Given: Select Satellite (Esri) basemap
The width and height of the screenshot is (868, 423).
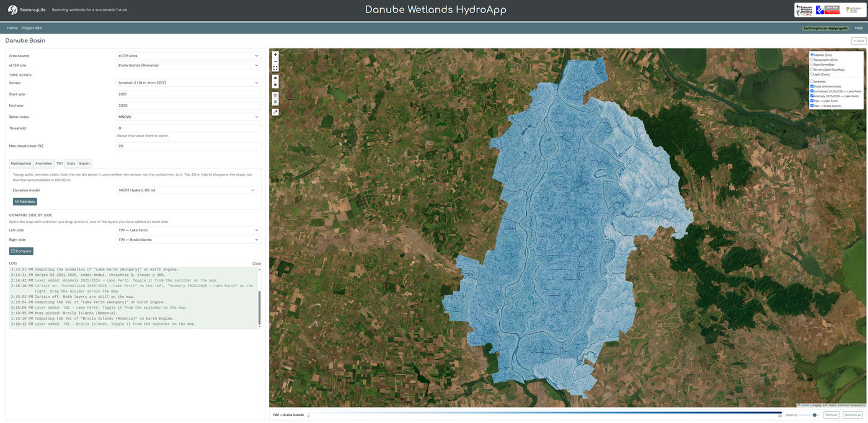Looking at the screenshot, I should (812, 55).
